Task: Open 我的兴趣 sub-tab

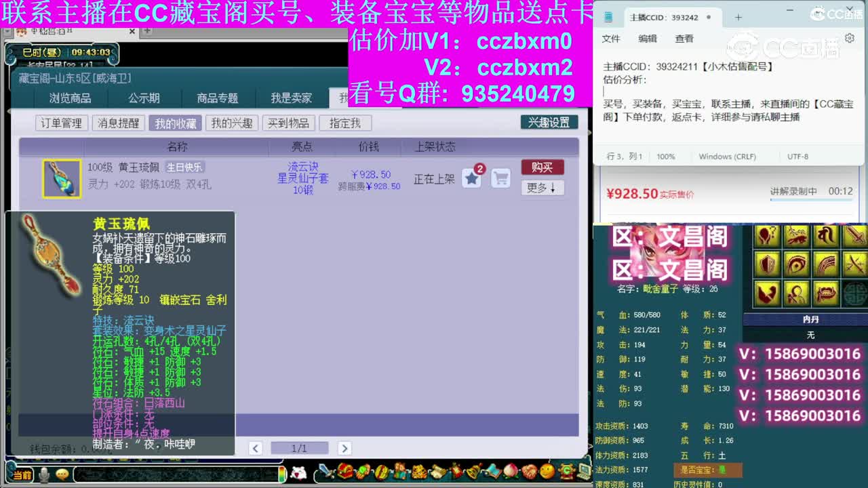Action: pos(231,123)
